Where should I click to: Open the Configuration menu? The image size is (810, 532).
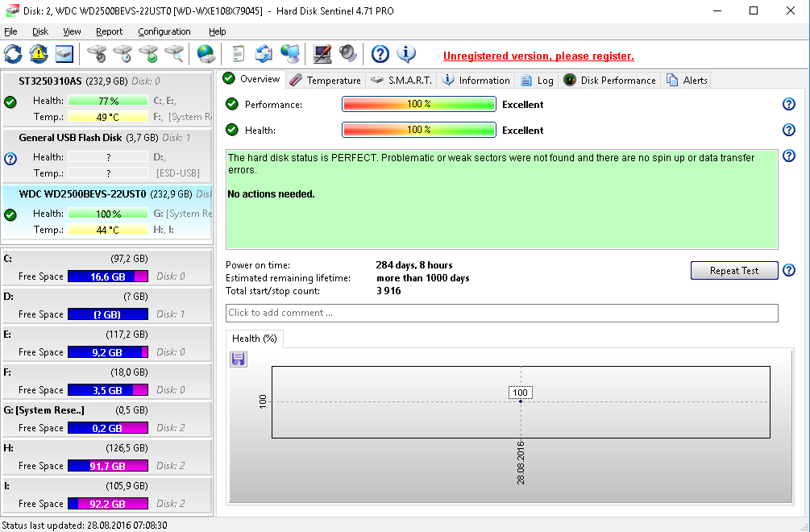[164, 31]
